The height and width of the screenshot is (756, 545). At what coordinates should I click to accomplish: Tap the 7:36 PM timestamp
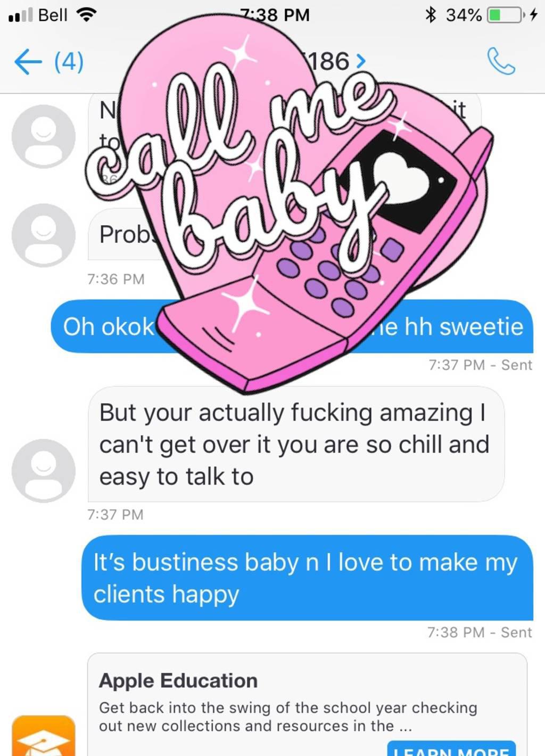click(116, 279)
